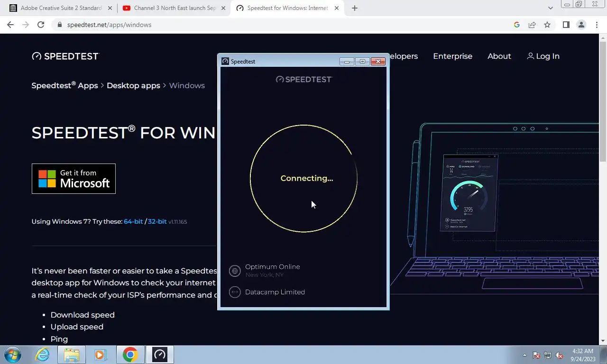Click the connection icon next to Datacamp Limited
607x364 pixels.
click(x=235, y=292)
